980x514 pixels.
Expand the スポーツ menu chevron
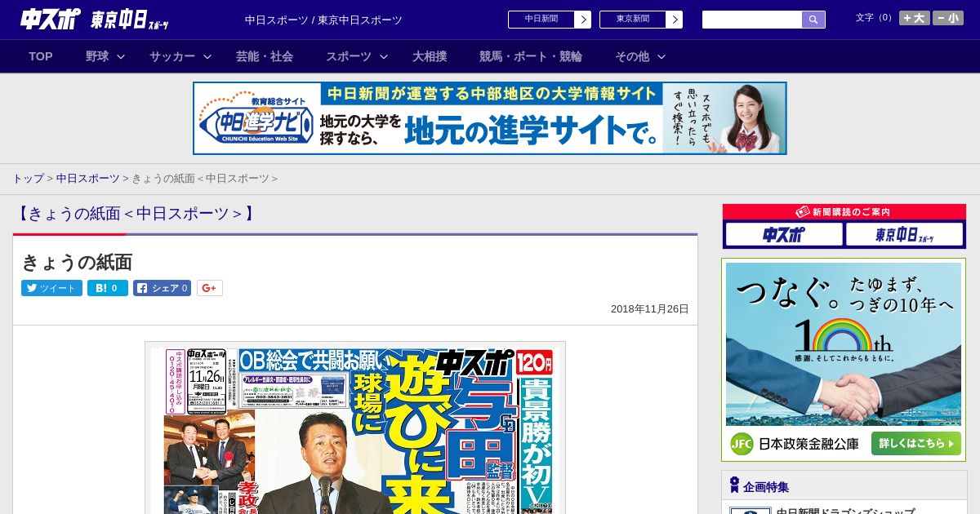point(384,57)
